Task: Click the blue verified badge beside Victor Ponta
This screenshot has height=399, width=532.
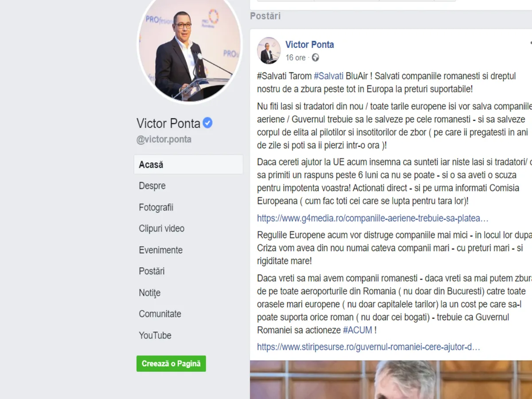Action: (207, 123)
